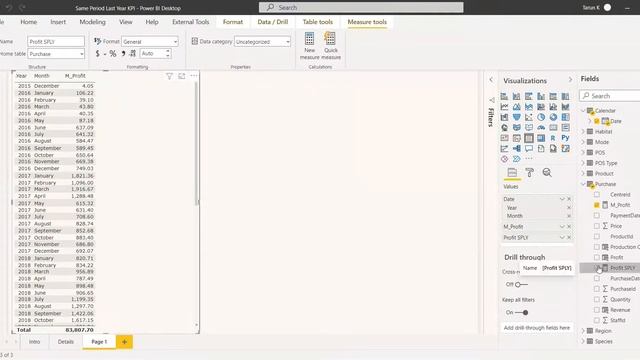Select the matrix visual
640x360 pixels.
541,138
